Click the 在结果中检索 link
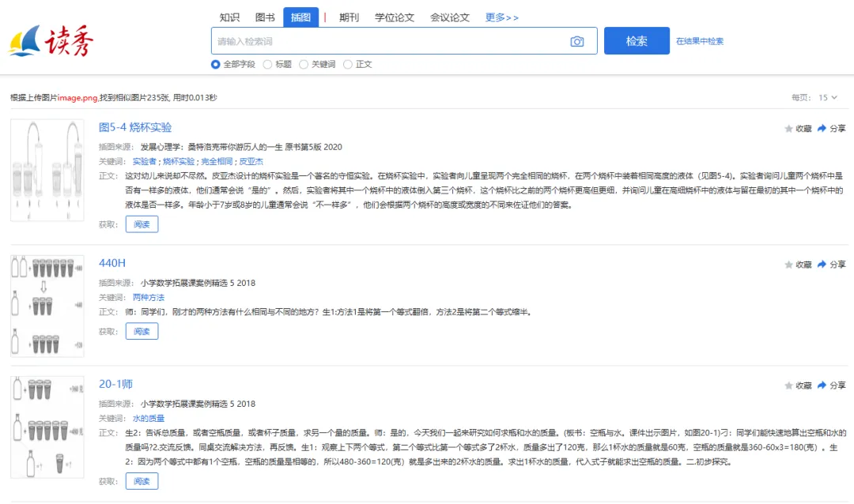This screenshot has height=504, width=854. [700, 41]
